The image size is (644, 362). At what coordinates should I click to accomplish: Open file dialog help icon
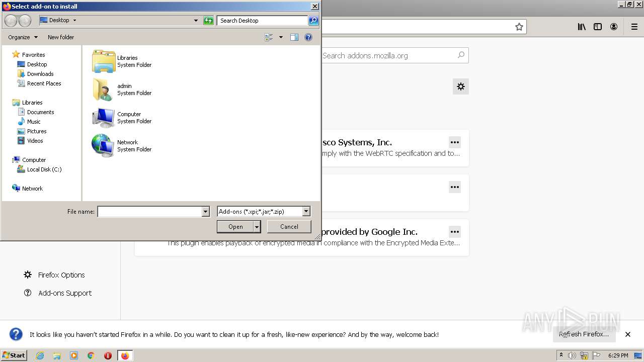pos(308,37)
